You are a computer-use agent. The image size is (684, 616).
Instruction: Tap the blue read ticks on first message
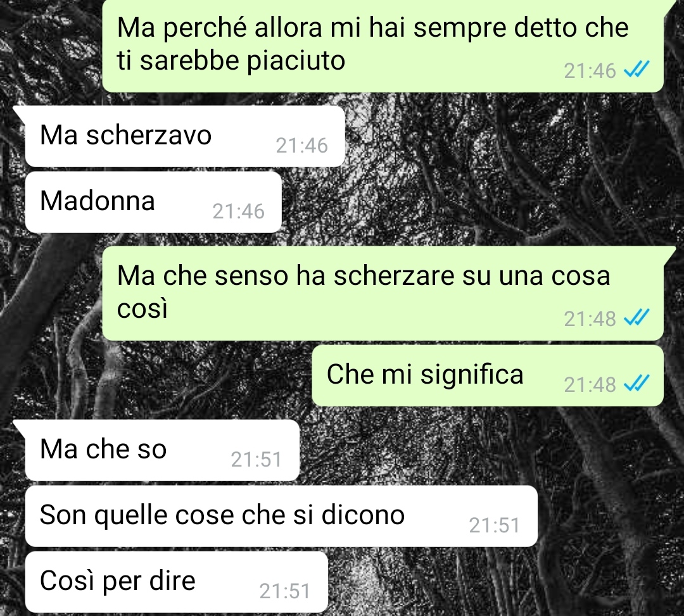pyautogui.click(x=637, y=69)
